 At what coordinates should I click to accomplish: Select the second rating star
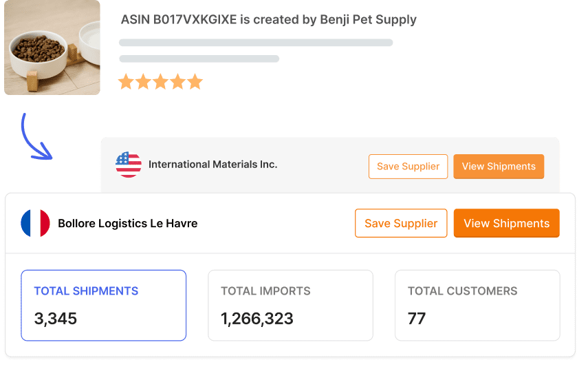pos(143,83)
